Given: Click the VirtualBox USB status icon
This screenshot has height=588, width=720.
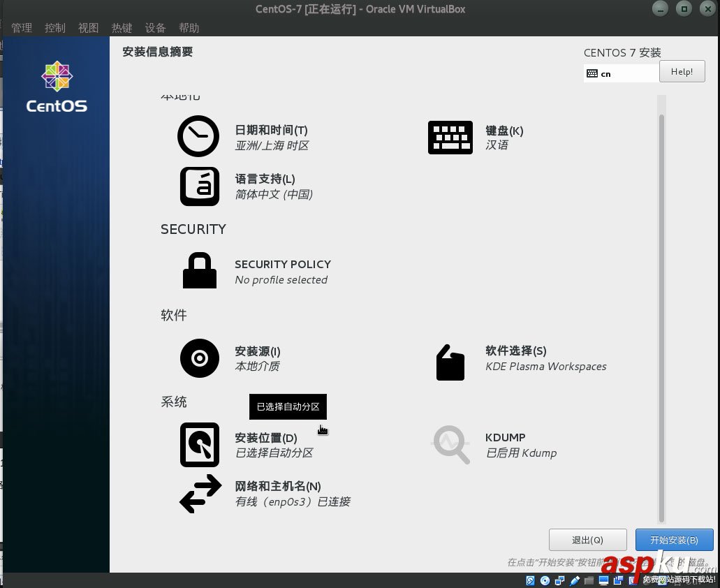Looking at the screenshot, I should pos(574,580).
